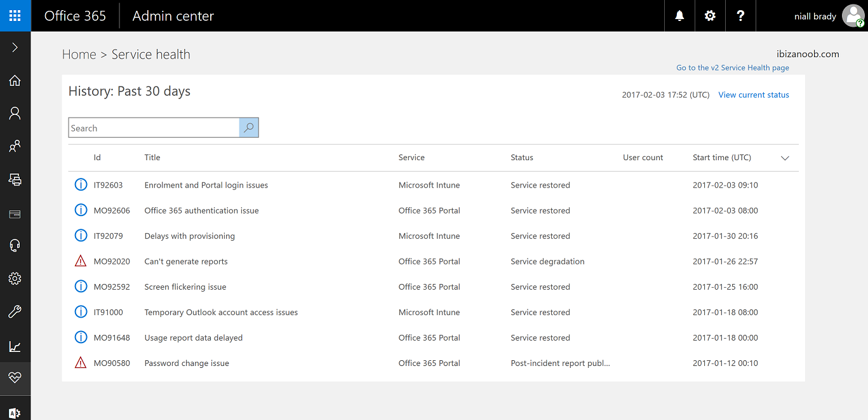Click Office 365 Portal service for MO91648
The image size is (868, 420).
coord(429,337)
